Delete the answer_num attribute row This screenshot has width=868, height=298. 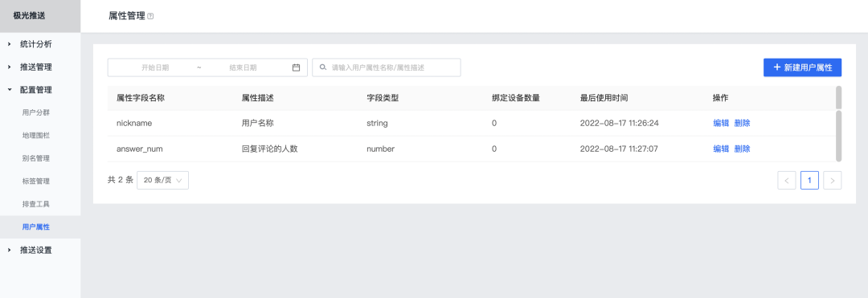tap(743, 149)
